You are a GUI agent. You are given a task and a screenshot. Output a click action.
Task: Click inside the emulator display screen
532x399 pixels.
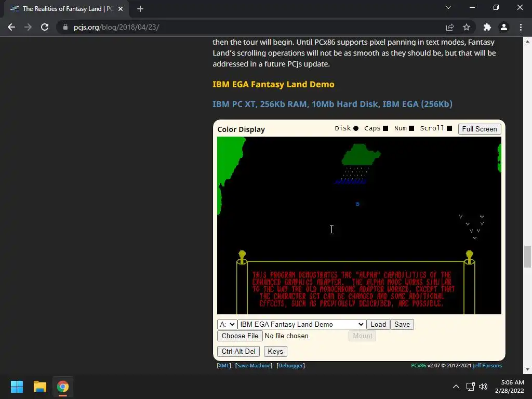click(359, 225)
